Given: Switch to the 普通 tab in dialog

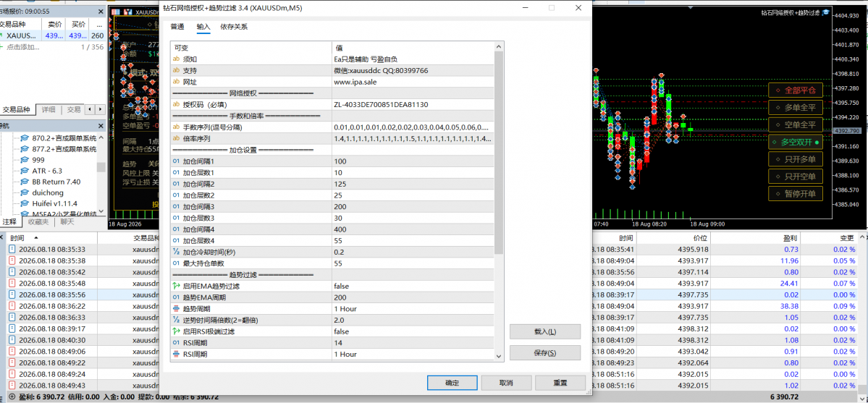Looking at the screenshot, I should click(177, 27).
